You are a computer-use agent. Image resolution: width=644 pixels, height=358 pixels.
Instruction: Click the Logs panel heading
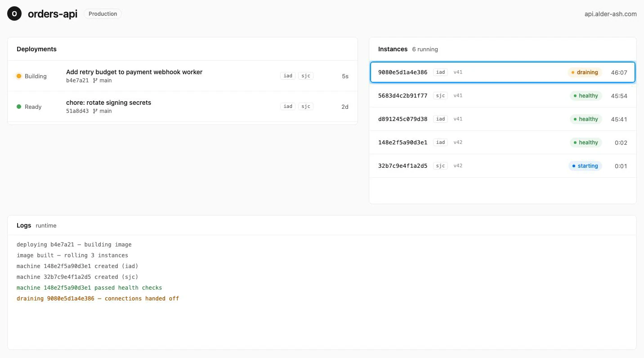tap(24, 225)
